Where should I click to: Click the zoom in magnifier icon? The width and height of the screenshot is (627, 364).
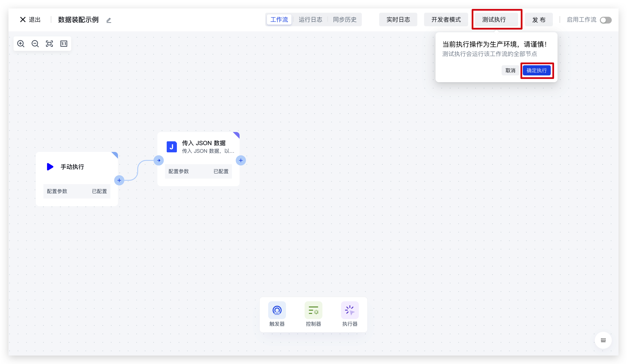click(21, 44)
